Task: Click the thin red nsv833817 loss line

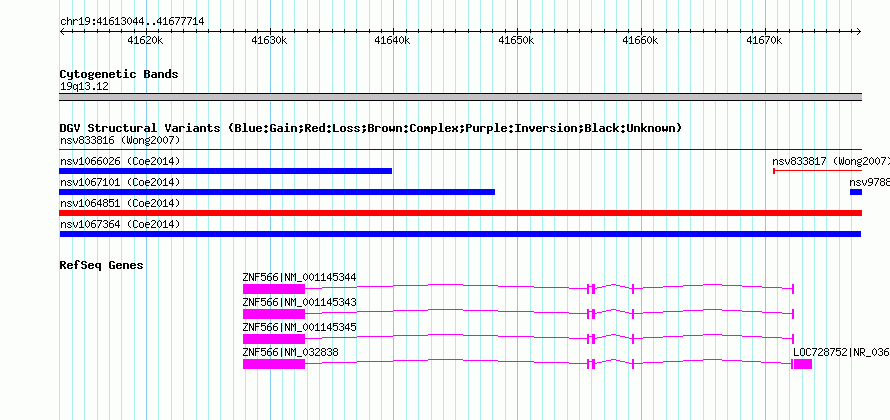Action: pos(818,171)
